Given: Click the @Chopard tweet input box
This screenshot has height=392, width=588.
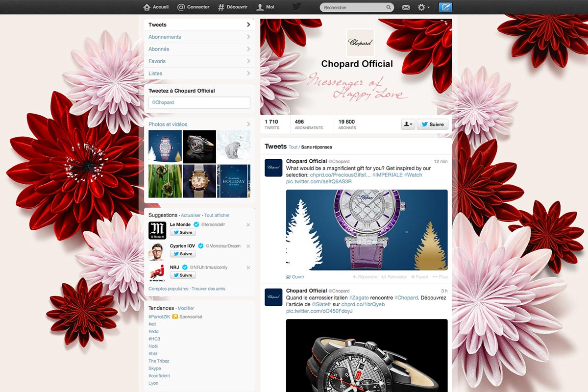Looking at the screenshot, I should [x=199, y=102].
